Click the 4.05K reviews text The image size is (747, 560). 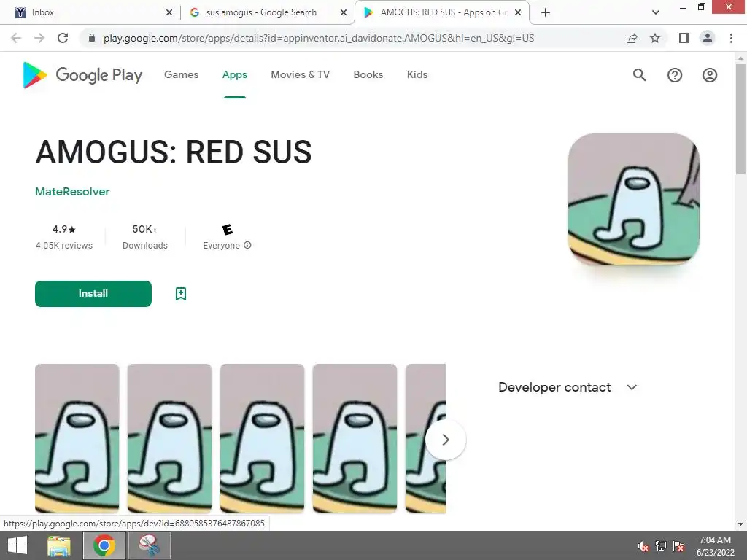(64, 245)
